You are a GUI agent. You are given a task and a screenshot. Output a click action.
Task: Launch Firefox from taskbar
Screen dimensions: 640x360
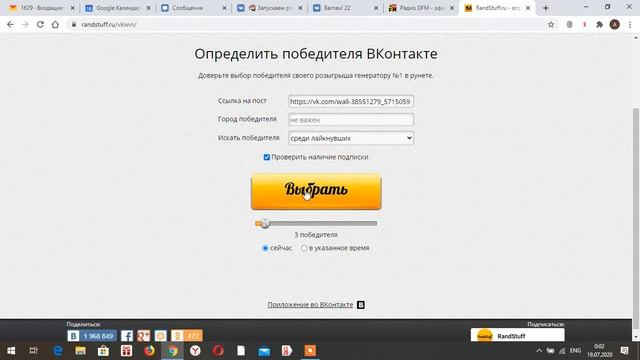click(x=149, y=351)
